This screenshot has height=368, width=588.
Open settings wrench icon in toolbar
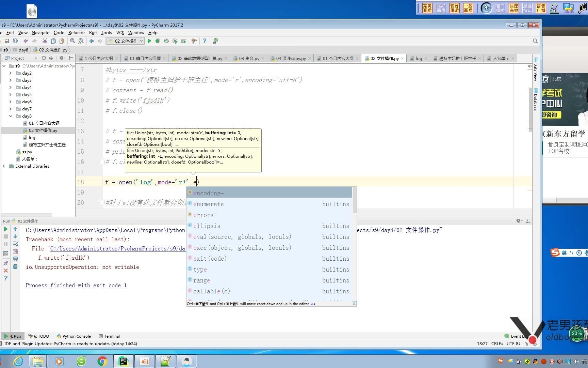[194, 41]
